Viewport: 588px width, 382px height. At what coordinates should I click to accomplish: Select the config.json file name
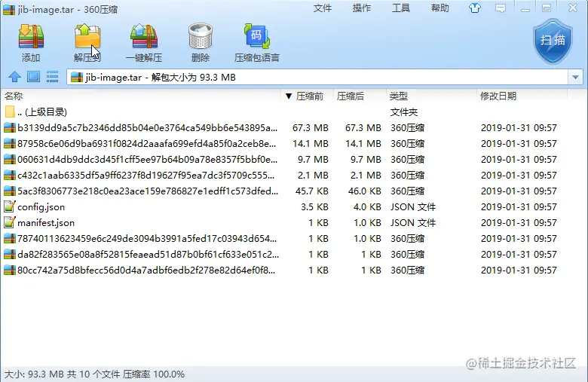point(41,207)
